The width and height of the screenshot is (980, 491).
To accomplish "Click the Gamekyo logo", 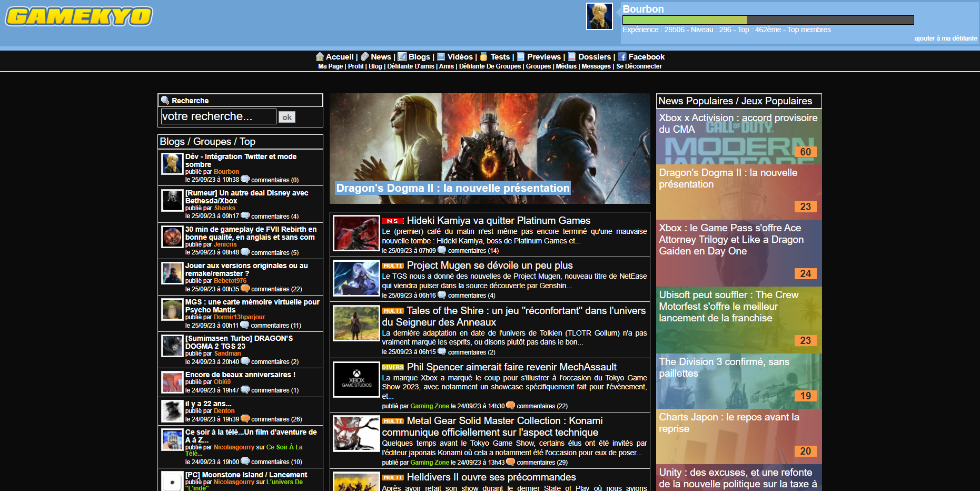I will click(79, 16).
